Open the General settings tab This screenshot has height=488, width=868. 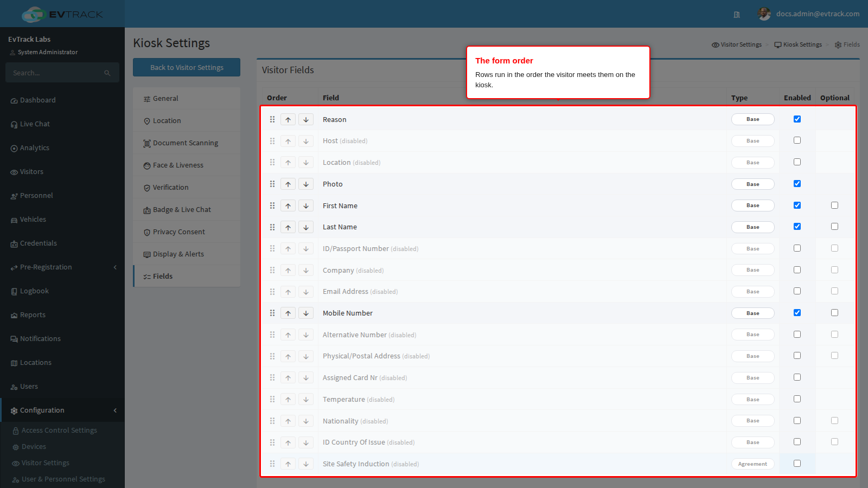pyautogui.click(x=187, y=99)
